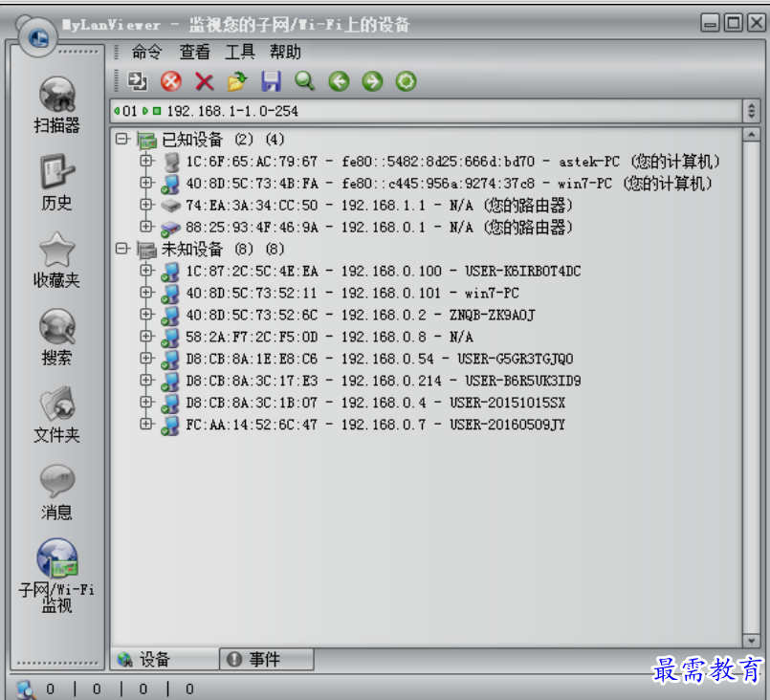Open search using the magnifier toolbar icon
770x700 pixels.
click(x=306, y=81)
